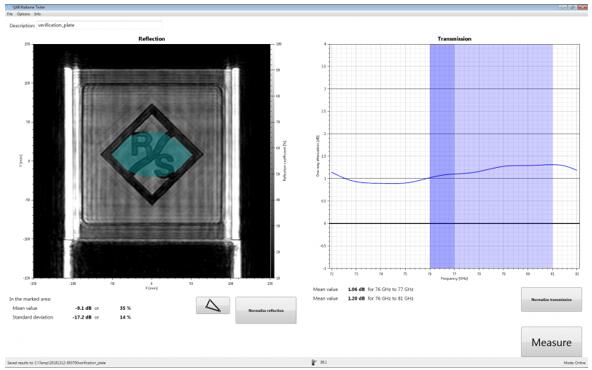The height and width of the screenshot is (370, 592).
Task: Click the application icon in the title bar
Action: [x=8, y=7]
